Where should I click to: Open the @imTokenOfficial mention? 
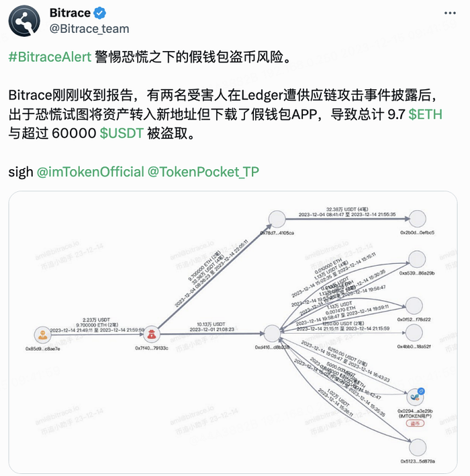pyautogui.click(x=85, y=171)
